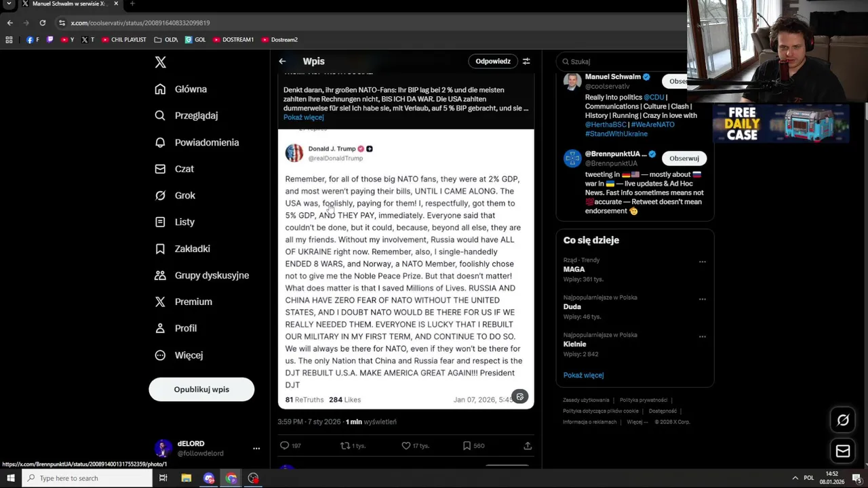Click the Opublikuj wpis button
Screen dimensions: 868x488
[x=201, y=389]
